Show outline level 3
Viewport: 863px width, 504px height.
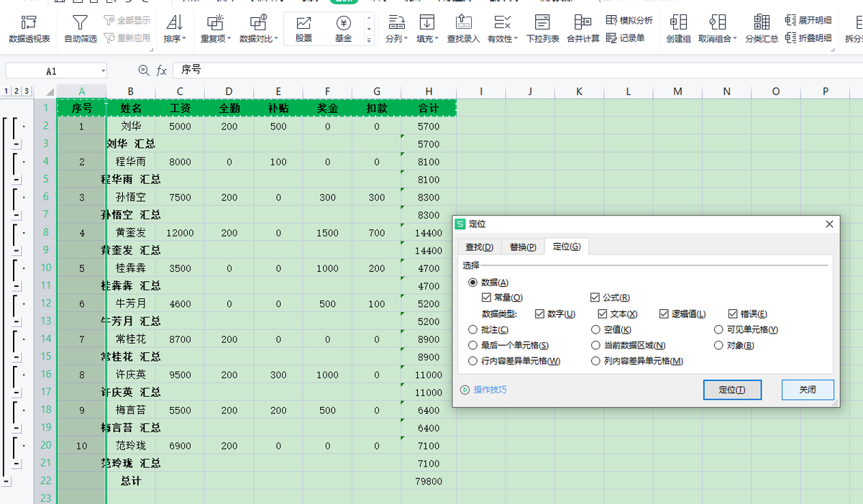pyautogui.click(x=26, y=91)
